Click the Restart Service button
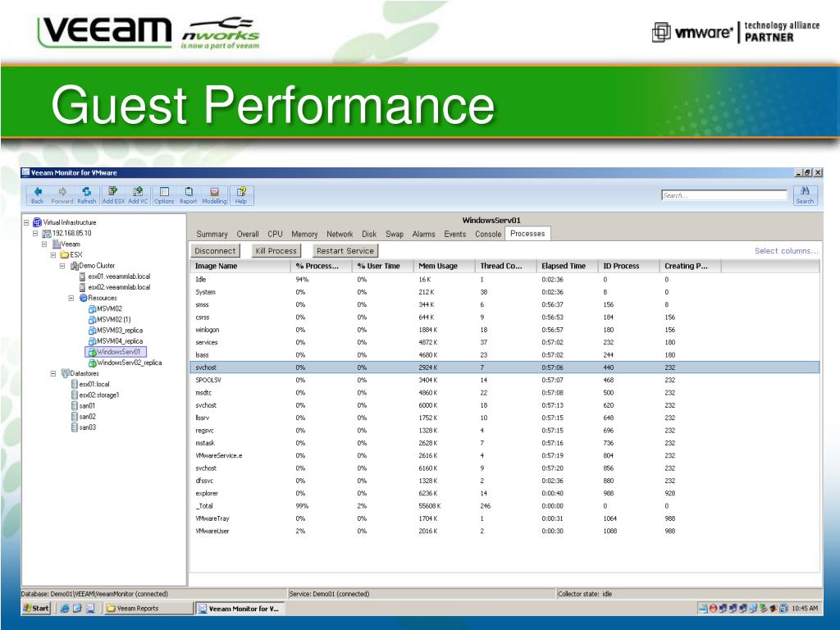This screenshot has height=630, width=840. coord(345,251)
